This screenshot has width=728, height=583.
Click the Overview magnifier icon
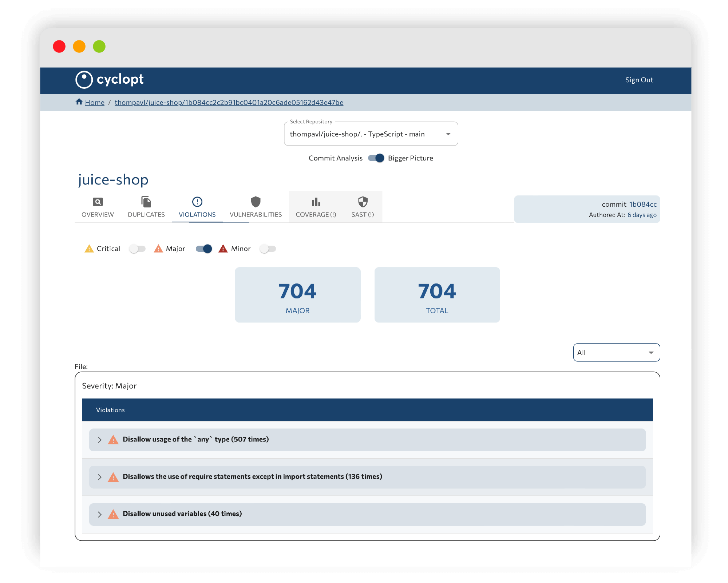(98, 202)
